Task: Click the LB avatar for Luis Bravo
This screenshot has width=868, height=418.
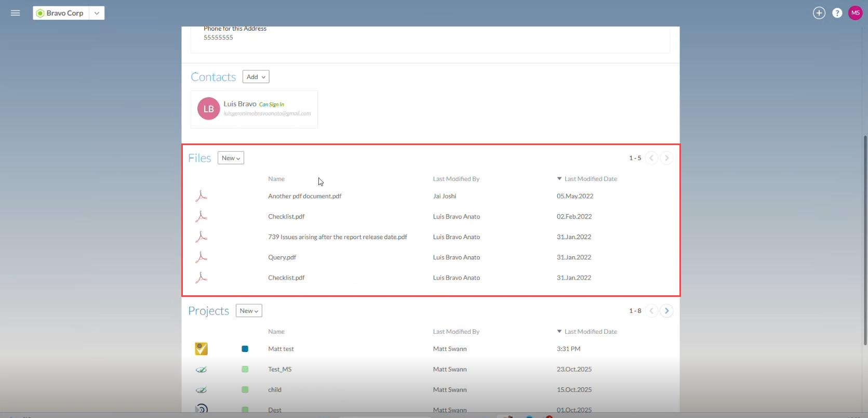Action: click(209, 109)
